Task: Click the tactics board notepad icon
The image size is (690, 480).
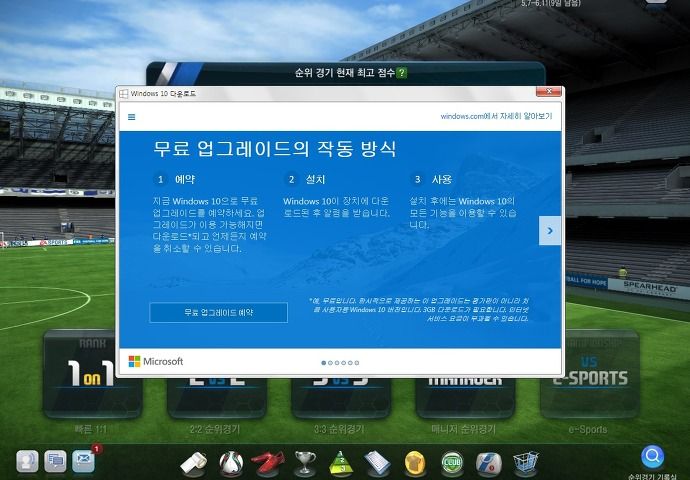Action: [377, 463]
